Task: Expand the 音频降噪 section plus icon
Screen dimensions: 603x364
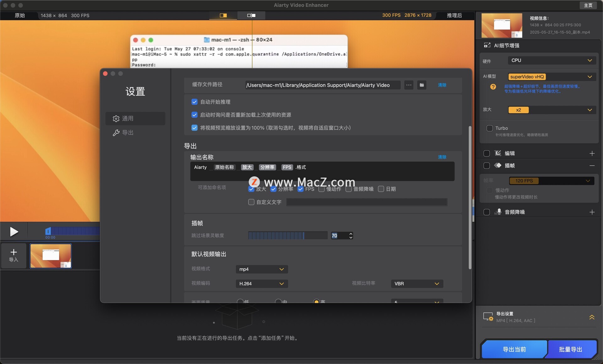Action: pos(592,212)
